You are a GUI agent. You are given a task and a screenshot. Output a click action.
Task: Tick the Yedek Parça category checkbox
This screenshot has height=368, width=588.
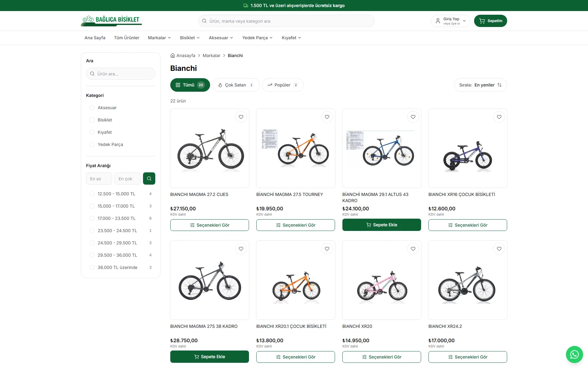(x=92, y=144)
